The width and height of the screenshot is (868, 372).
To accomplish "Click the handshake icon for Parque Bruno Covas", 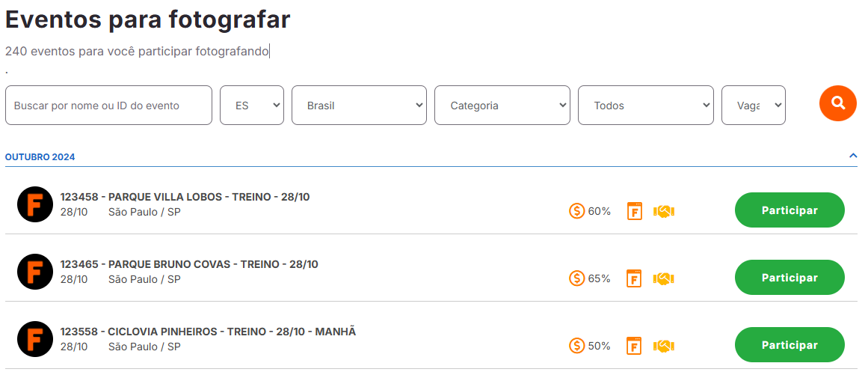I will coord(664,279).
